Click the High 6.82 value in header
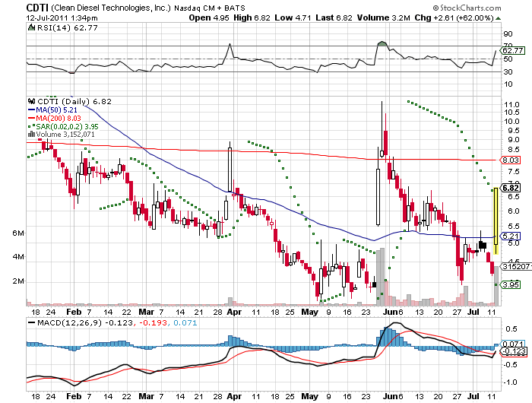532x403 pixels. click(x=252, y=17)
